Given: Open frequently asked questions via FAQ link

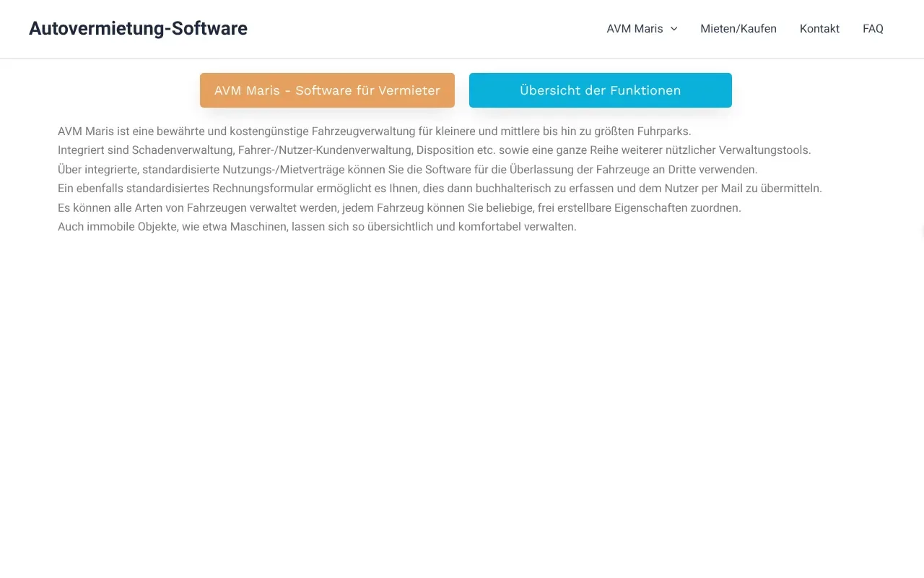Looking at the screenshot, I should coord(873,29).
